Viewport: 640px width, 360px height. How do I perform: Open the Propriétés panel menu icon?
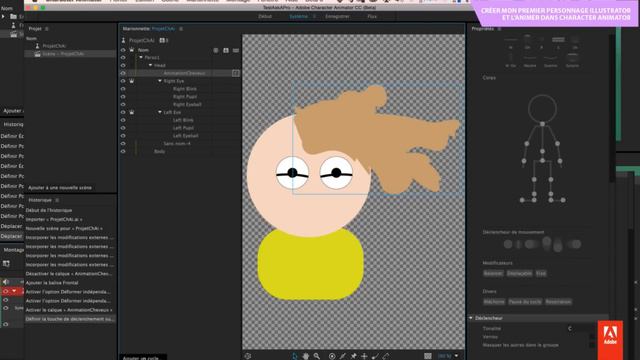tap(499, 29)
